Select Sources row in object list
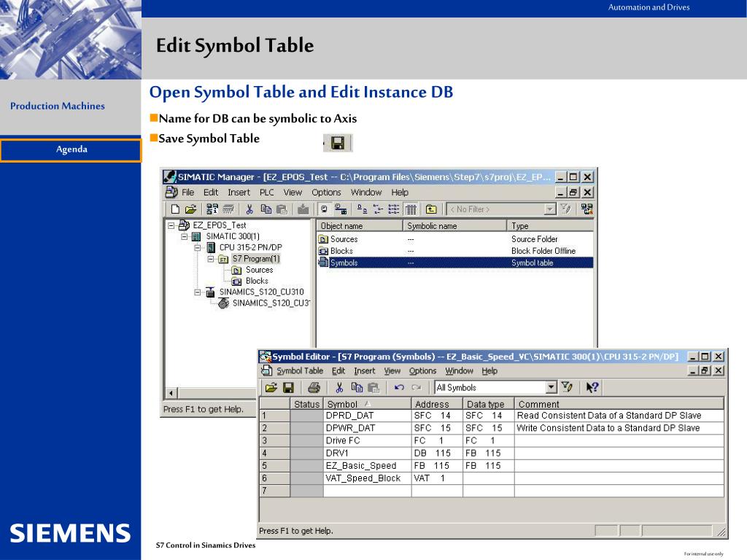This screenshot has height=560, width=747. [x=455, y=239]
